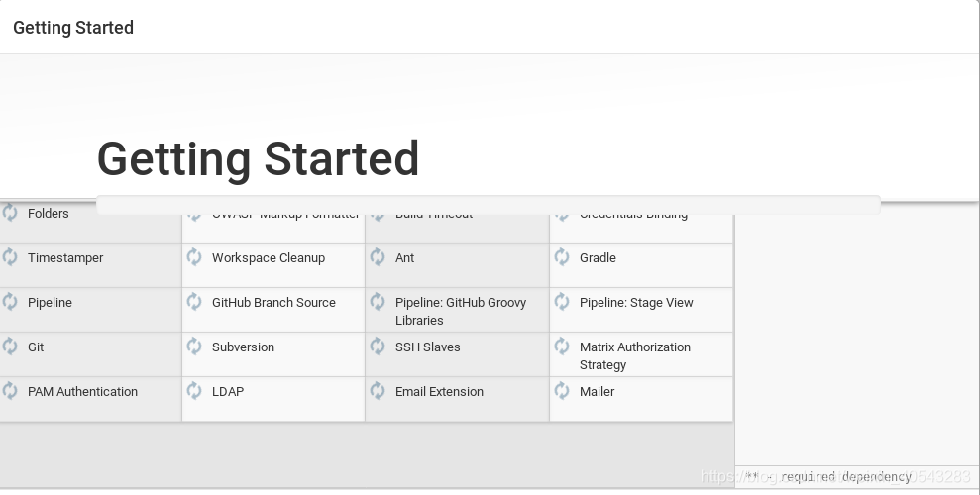
Task: Click the large Getting Started heading
Action: point(258,159)
